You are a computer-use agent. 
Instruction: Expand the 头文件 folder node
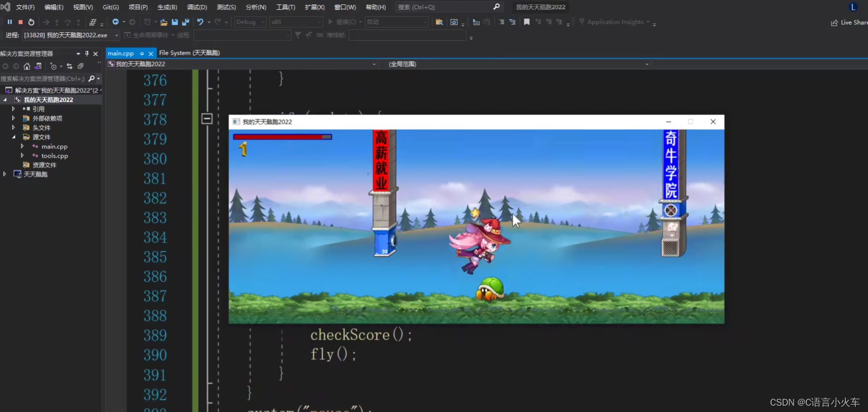(13, 127)
